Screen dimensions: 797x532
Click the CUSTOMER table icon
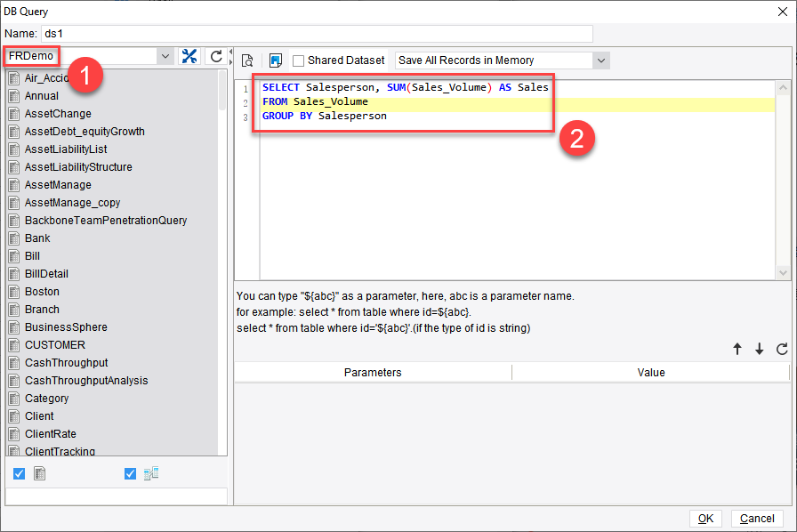pyautogui.click(x=12, y=344)
